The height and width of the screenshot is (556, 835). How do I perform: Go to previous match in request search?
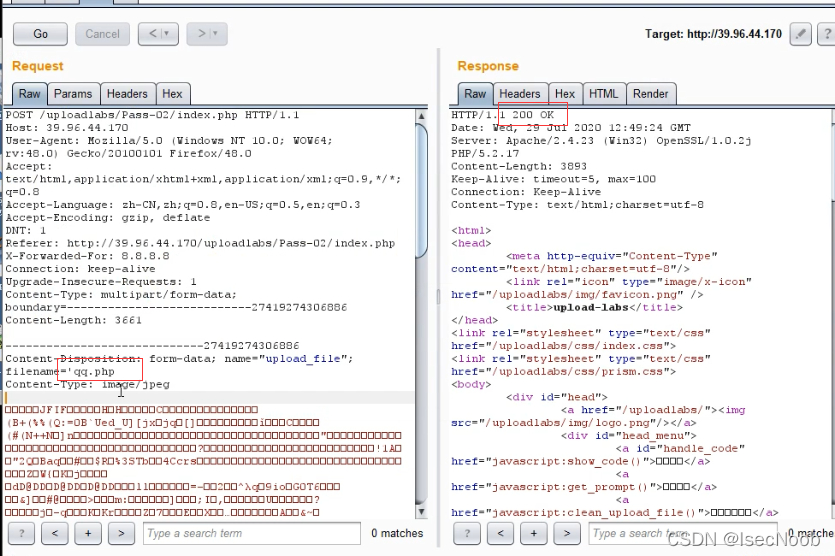click(55, 533)
